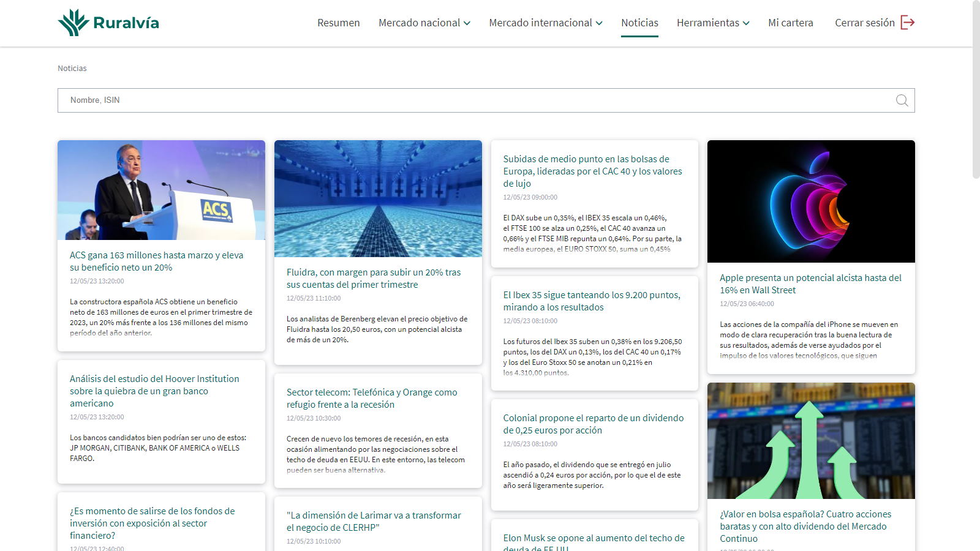This screenshot has width=980, height=551.
Task: Click the page vertical scrollbar
Action: click(x=976, y=89)
